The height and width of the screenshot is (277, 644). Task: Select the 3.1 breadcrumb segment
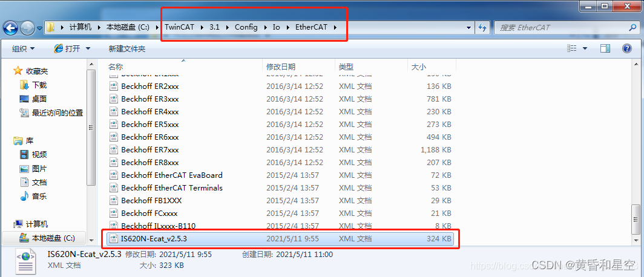point(214,27)
